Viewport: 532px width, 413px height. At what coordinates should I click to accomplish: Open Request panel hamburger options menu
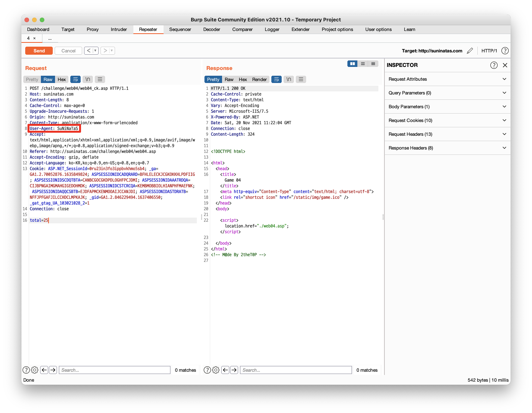click(x=100, y=80)
